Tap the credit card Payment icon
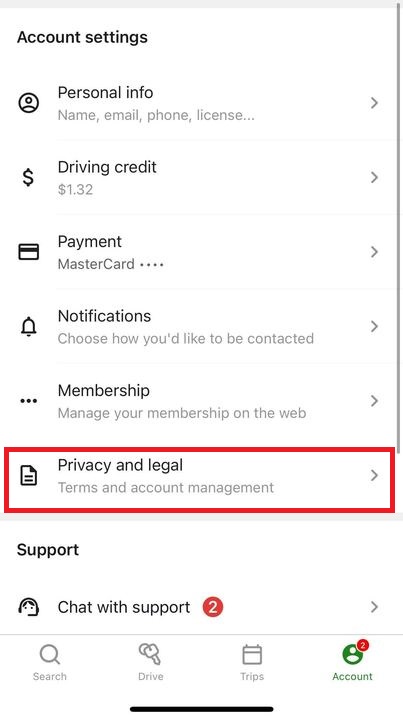Screen dimensions: 403x720 (x=28, y=252)
